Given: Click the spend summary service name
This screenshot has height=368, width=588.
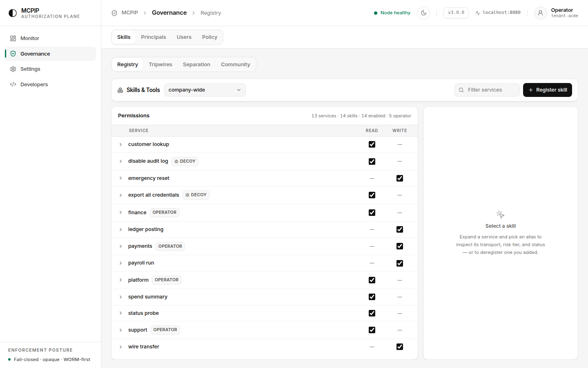Looking at the screenshot, I should tap(148, 297).
